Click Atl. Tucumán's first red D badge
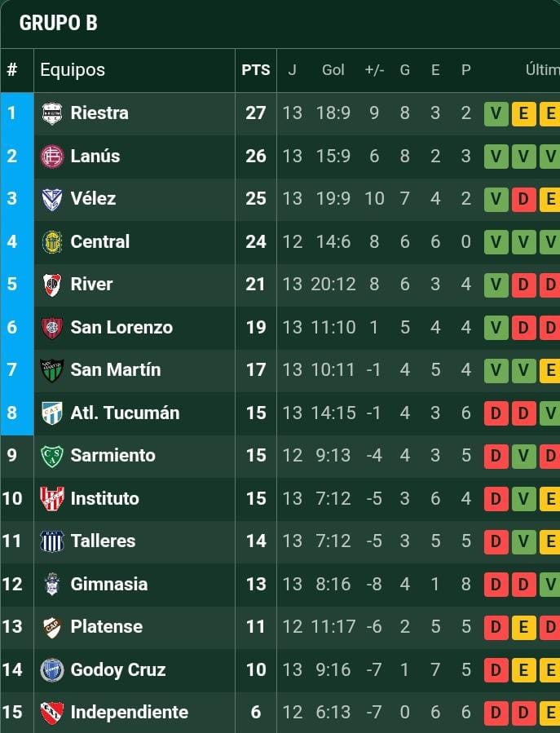Viewport: 560px width, 733px height. click(496, 413)
